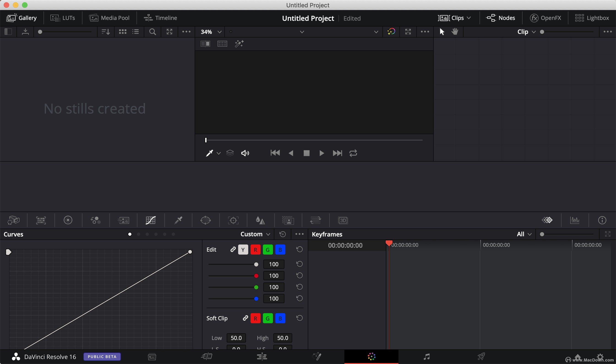The height and width of the screenshot is (364, 616).
Task: Switch to the Fairlight audio page
Action: click(x=427, y=356)
